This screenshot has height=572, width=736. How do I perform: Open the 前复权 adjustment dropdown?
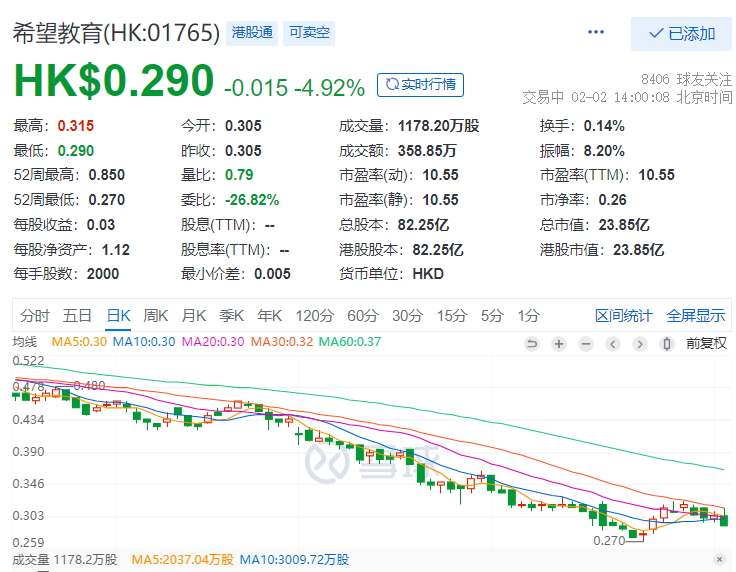[706, 343]
